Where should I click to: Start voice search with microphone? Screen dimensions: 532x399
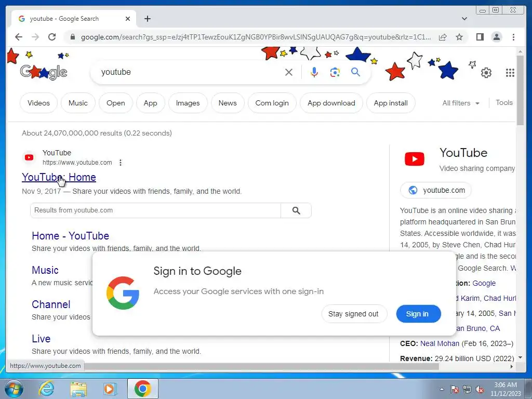tap(314, 72)
